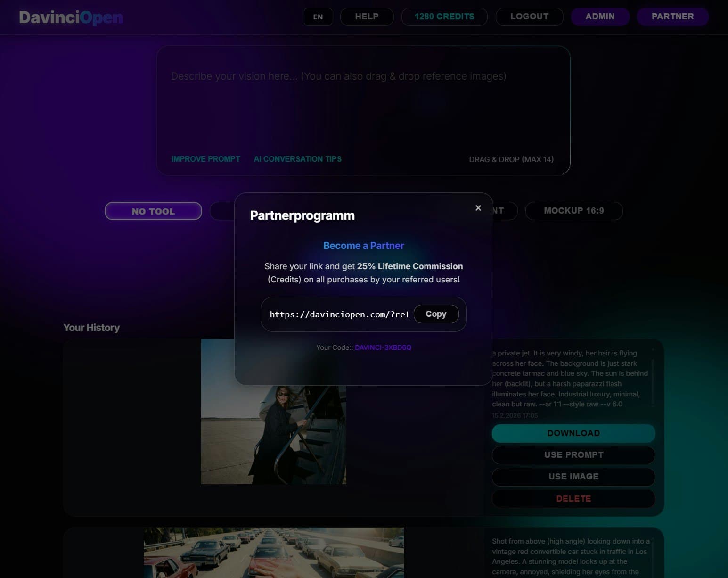Close the Partnerprogramm dialog
The height and width of the screenshot is (578, 728).
coord(478,207)
